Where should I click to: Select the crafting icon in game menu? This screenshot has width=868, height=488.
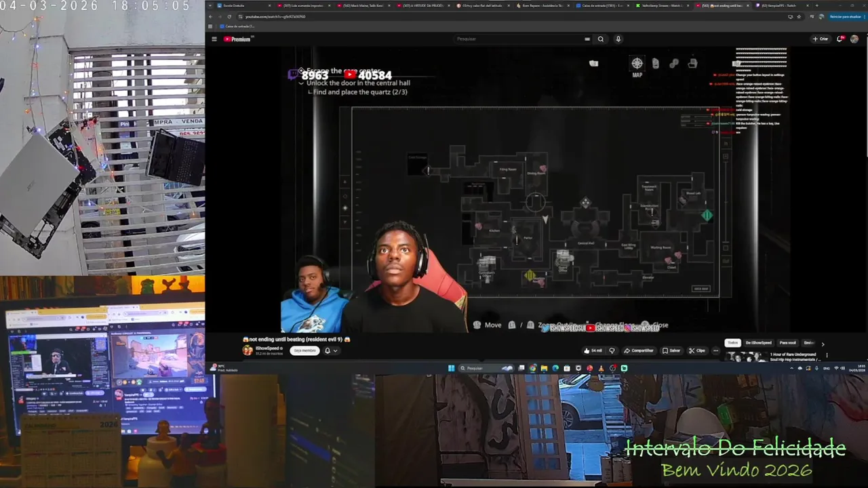[673, 64]
